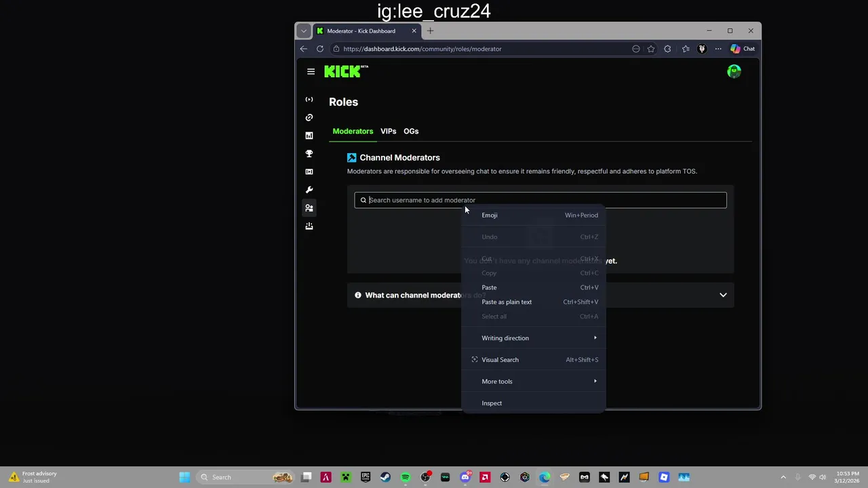Choose Visual Search in context menu
The width and height of the screenshot is (868, 488).
coord(534,359)
